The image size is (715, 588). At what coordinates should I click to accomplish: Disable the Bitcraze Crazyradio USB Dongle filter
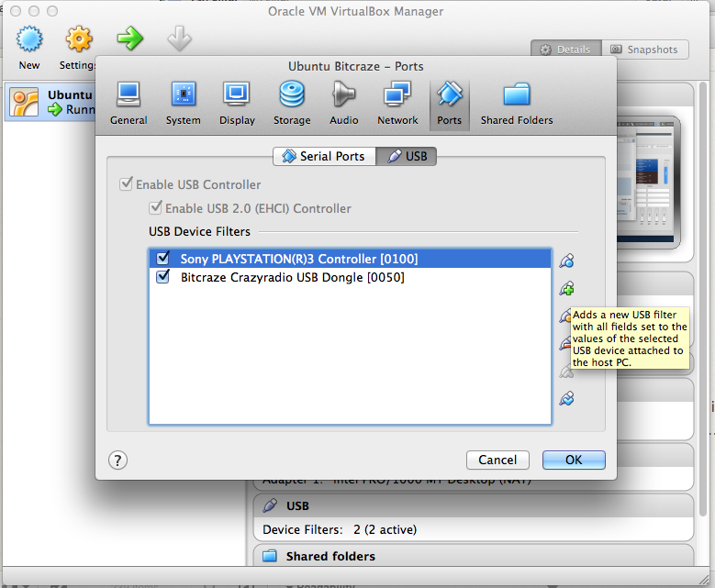point(163,277)
